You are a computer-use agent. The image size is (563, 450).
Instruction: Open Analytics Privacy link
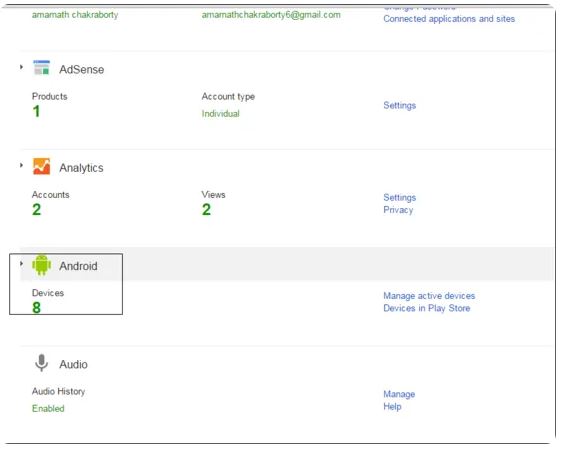coord(398,210)
